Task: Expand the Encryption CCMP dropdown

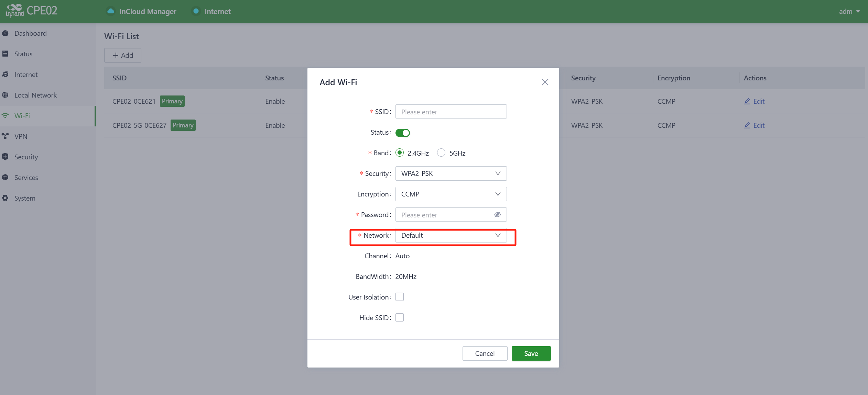Action: click(x=451, y=194)
